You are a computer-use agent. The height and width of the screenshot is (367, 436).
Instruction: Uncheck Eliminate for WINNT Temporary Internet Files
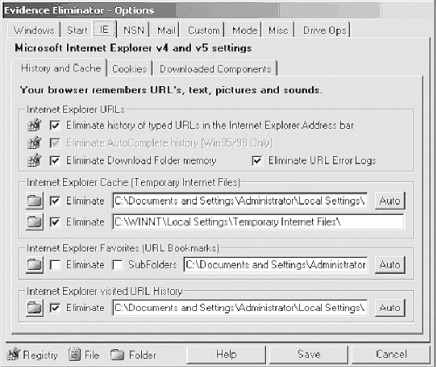click(55, 222)
